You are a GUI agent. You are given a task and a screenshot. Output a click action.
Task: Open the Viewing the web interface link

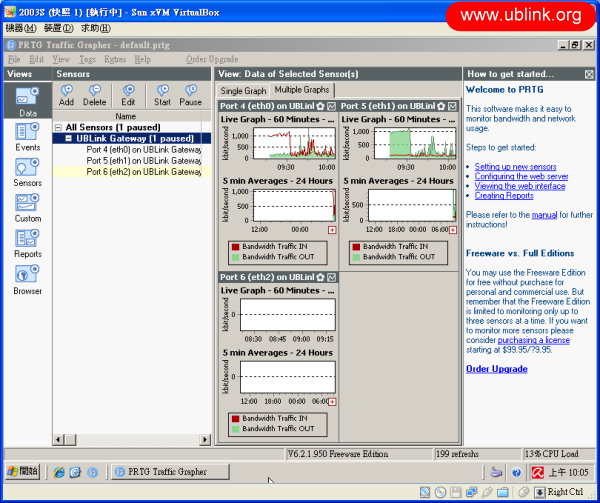point(520,186)
